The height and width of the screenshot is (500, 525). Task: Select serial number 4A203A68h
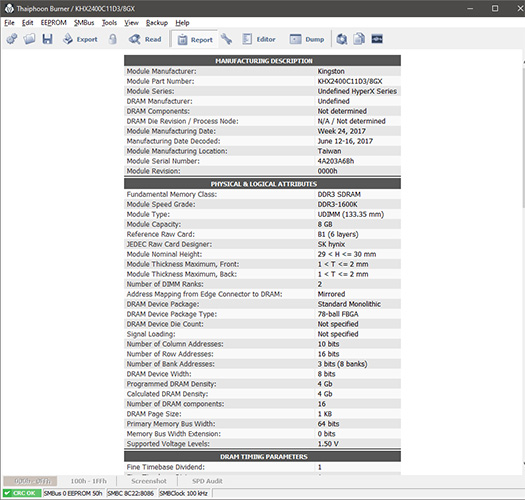336,161
